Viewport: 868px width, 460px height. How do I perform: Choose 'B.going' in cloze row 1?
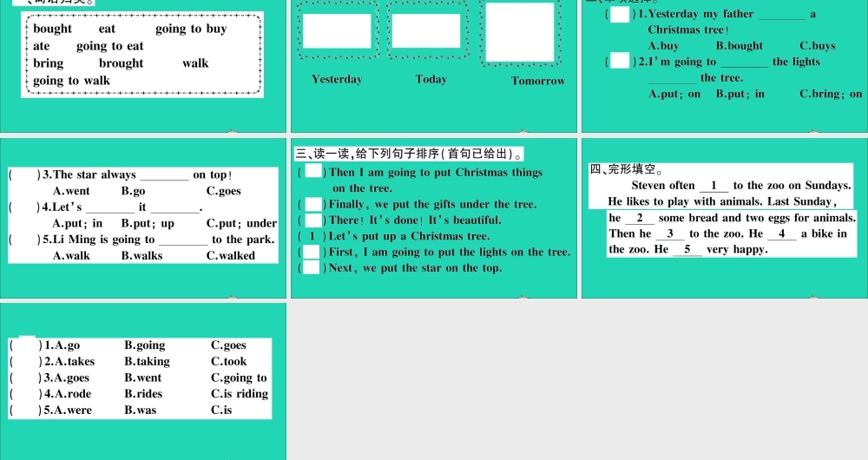pos(144,345)
